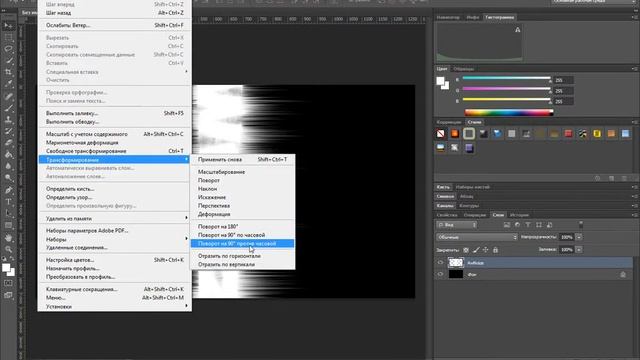Expand the Наборы submenu
Image resolution: width=640 pixels, height=360 pixels.
coord(115,239)
